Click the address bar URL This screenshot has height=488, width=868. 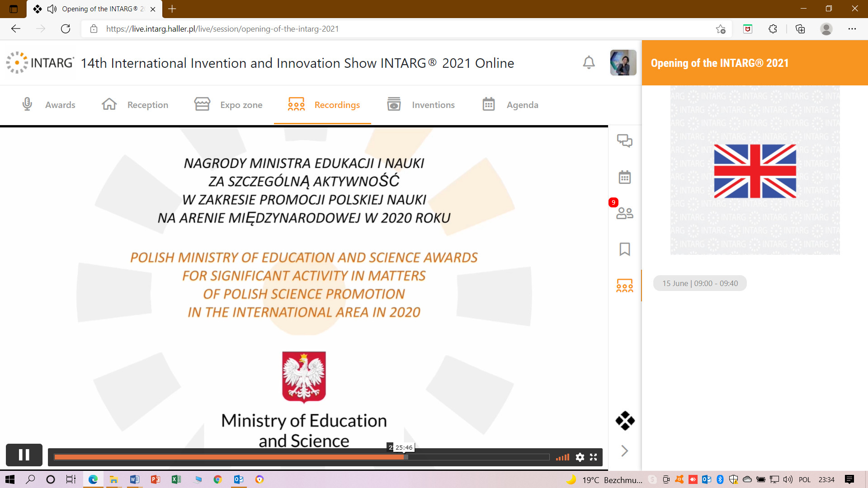click(222, 29)
